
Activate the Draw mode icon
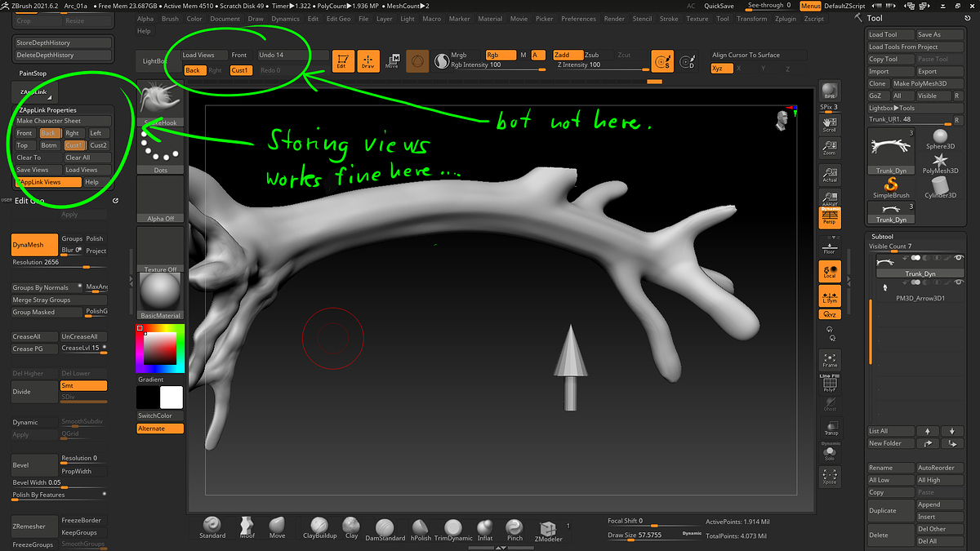(367, 61)
